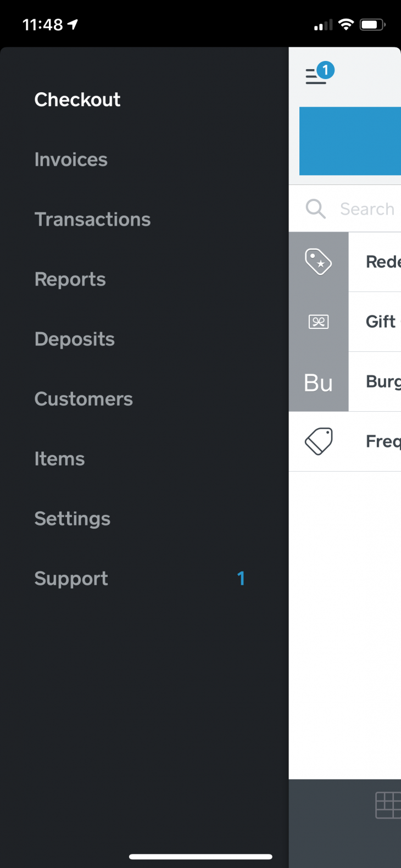Open the Customers directory
This screenshot has width=401, height=868.
[83, 399]
